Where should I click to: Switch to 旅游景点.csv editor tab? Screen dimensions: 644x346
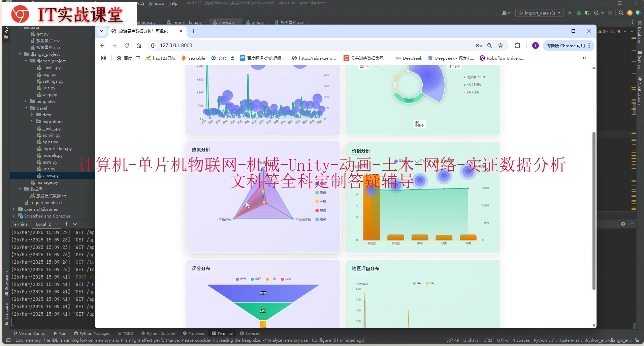coord(292,22)
